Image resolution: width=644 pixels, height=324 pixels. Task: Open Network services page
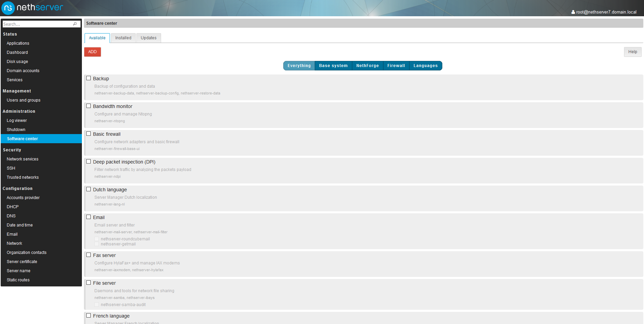click(x=22, y=159)
